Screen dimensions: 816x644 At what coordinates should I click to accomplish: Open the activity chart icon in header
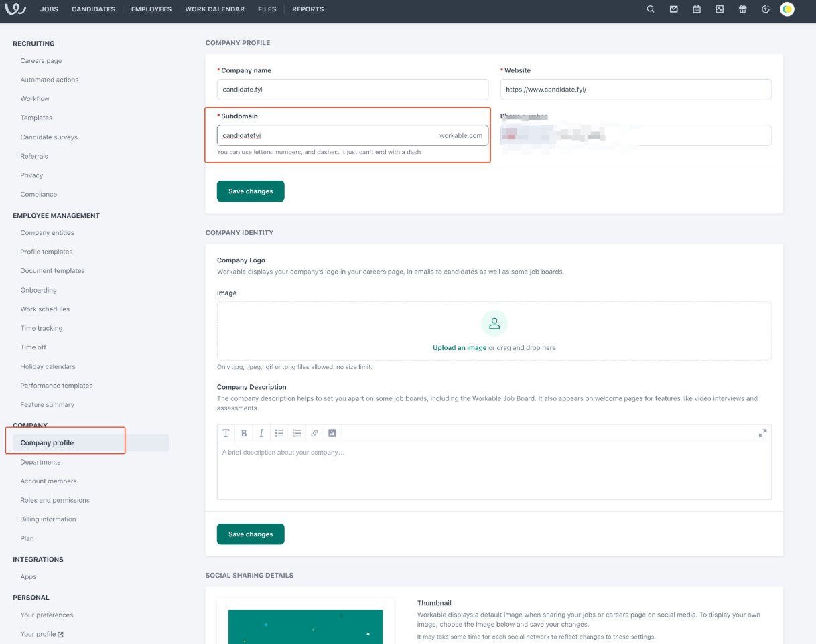pos(720,9)
